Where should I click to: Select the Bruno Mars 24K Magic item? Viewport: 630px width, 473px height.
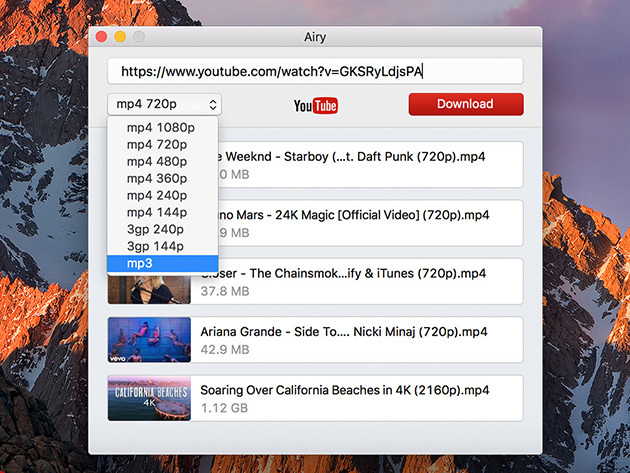pyautogui.click(x=370, y=223)
